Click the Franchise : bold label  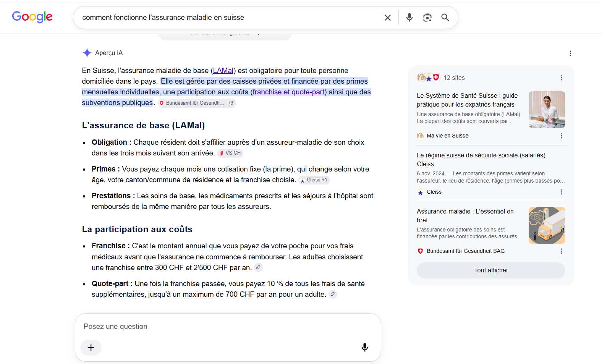click(x=111, y=246)
